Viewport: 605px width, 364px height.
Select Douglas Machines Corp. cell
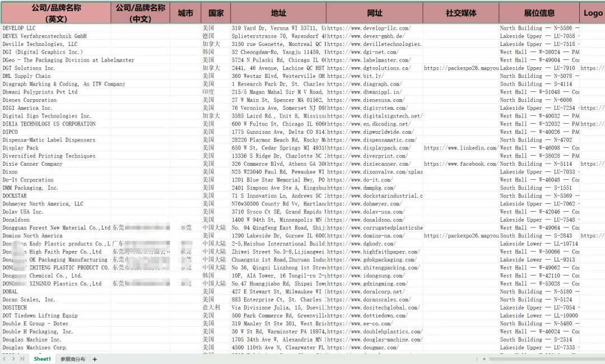coord(56,347)
